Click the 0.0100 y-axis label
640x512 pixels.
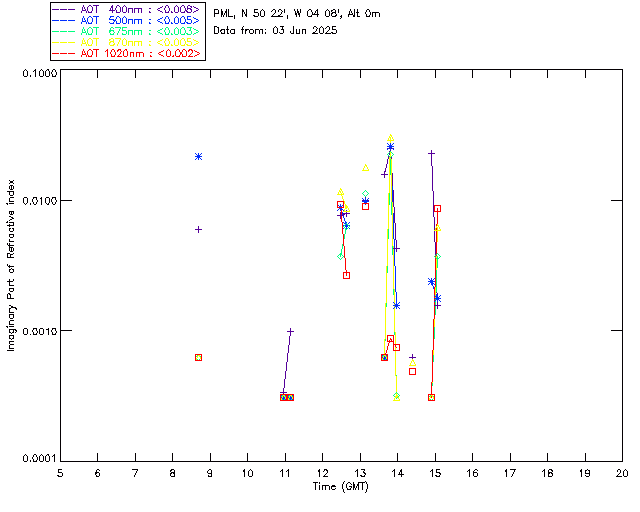pyautogui.click(x=40, y=201)
